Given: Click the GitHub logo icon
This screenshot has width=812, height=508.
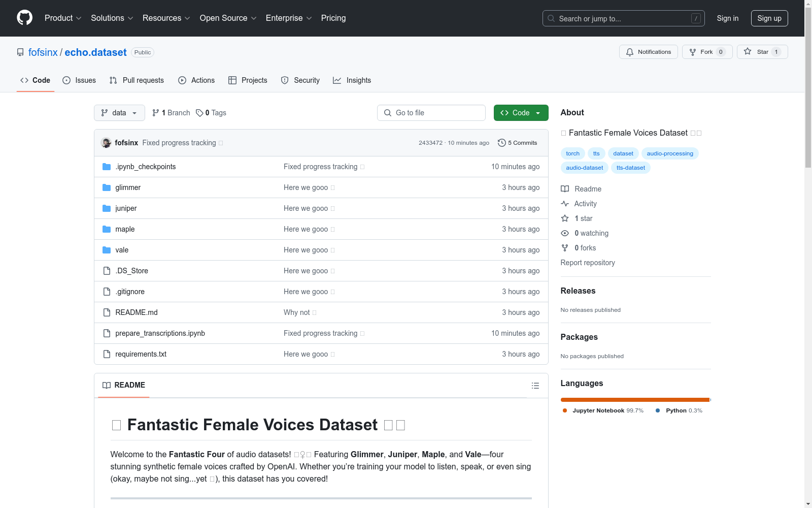Looking at the screenshot, I should click(24, 18).
